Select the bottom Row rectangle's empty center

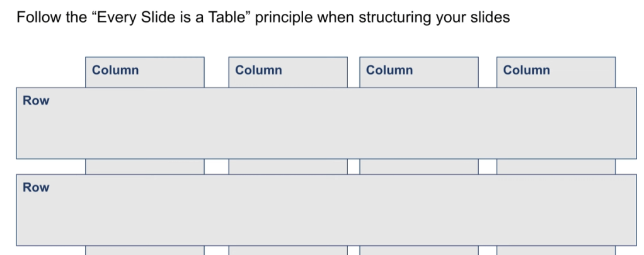point(326,210)
